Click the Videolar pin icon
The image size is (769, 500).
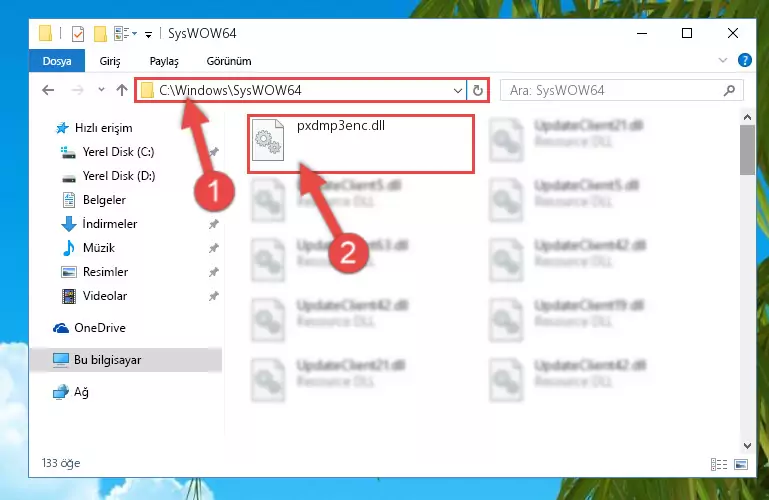(x=213, y=296)
